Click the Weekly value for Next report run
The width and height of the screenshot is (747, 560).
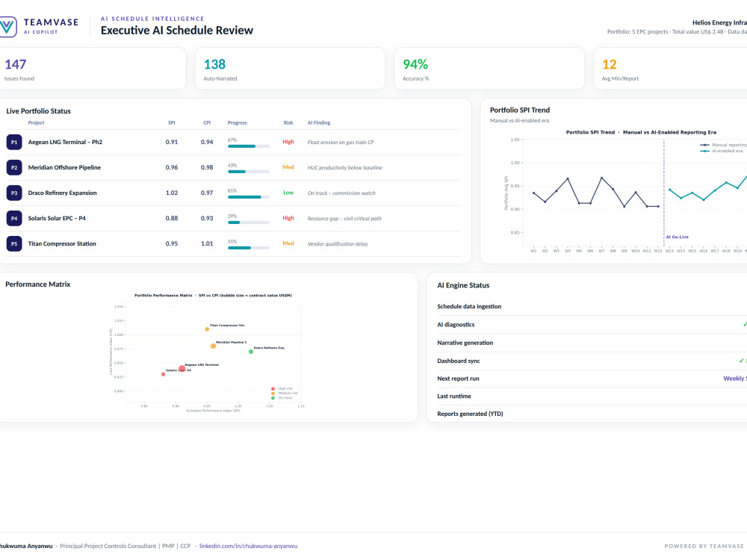point(734,378)
